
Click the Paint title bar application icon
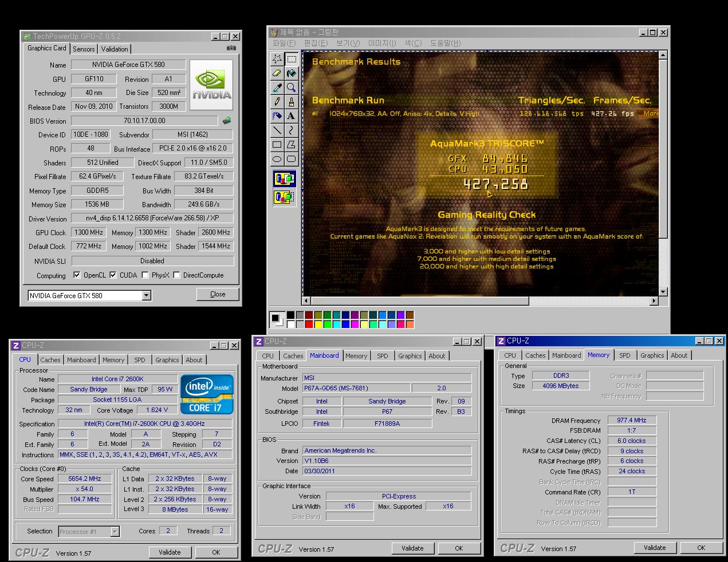coord(274,33)
